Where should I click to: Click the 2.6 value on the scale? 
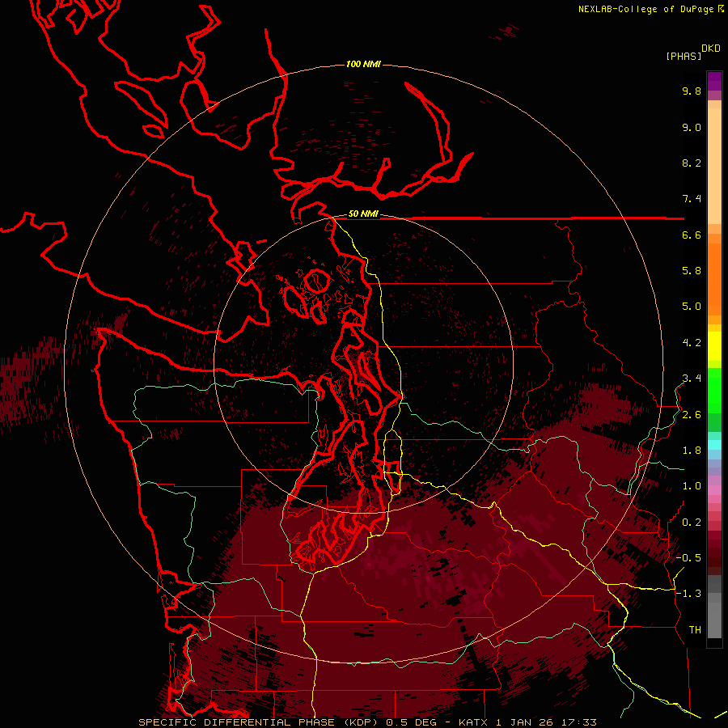point(692,415)
